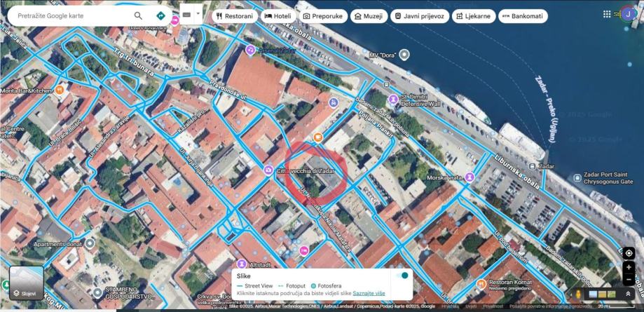Viewport: 644px width, 312px height.
Task: Open the Saznajte više link
Action: tap(370, 294)
